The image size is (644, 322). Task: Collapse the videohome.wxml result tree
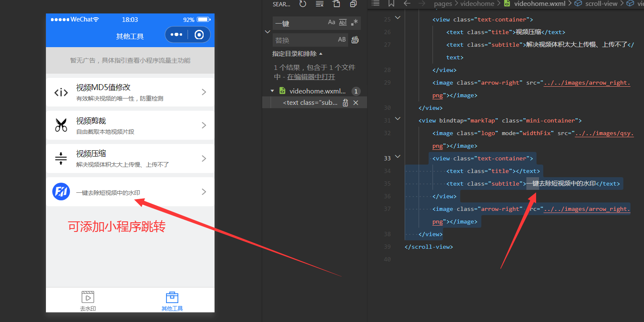point(272,91)
